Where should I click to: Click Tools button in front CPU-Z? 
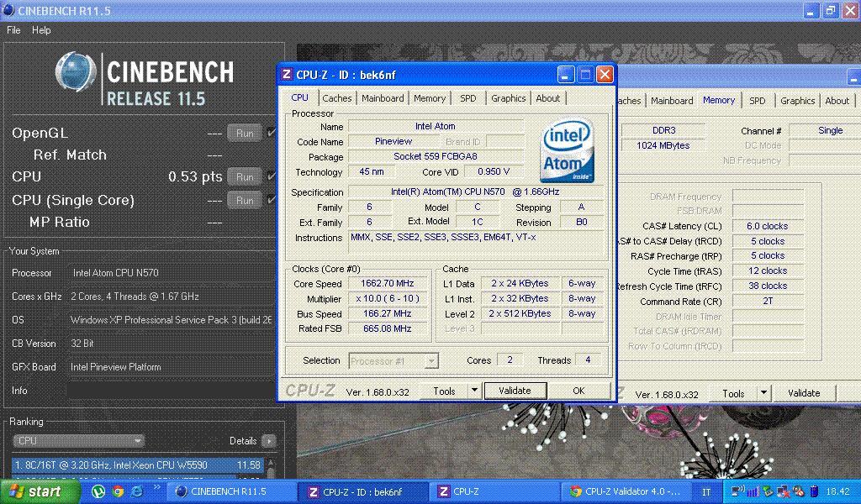pyautogui.click(x=444, y=391)
